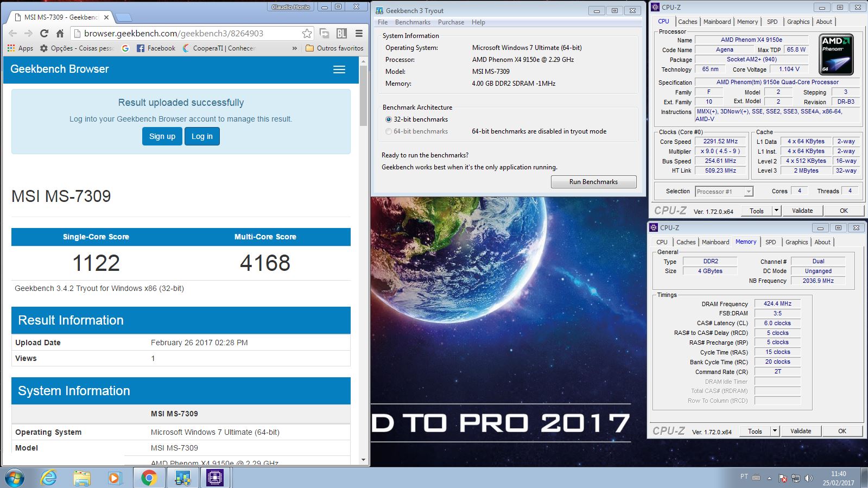This screenshot has width=868, height=488.
Task: Open Windows Media Player taskbar icon
Action: pos(114,478)
